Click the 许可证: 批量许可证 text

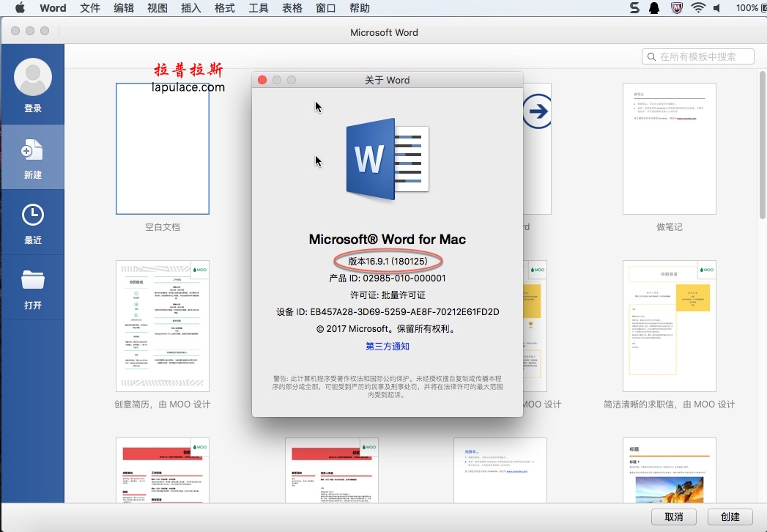point(388,295)
